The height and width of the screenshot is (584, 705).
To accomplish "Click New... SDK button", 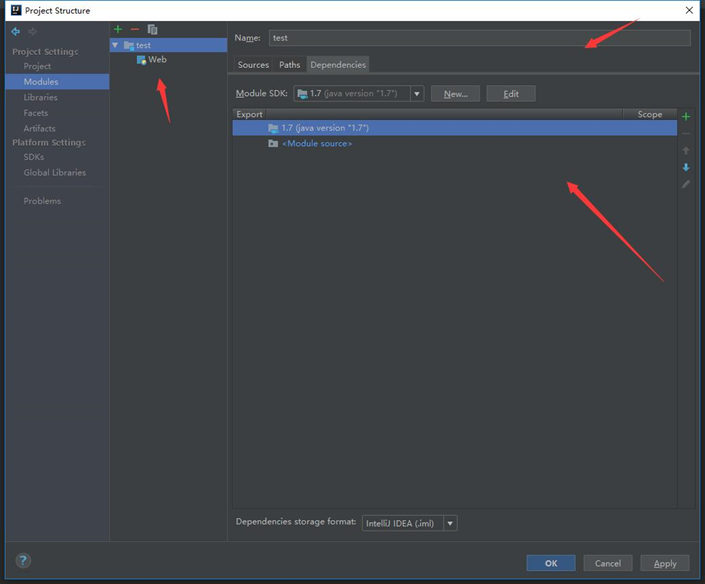I will tap(455, 94).
